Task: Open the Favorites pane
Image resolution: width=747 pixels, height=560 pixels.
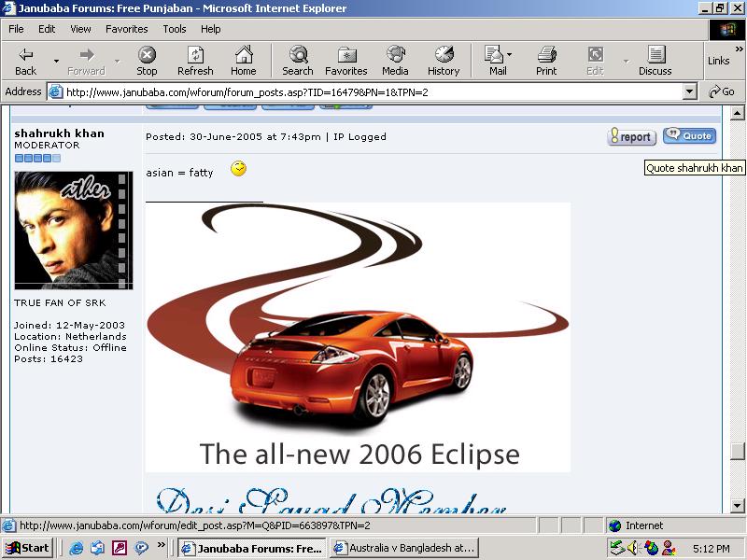Action: click(346, 61)
